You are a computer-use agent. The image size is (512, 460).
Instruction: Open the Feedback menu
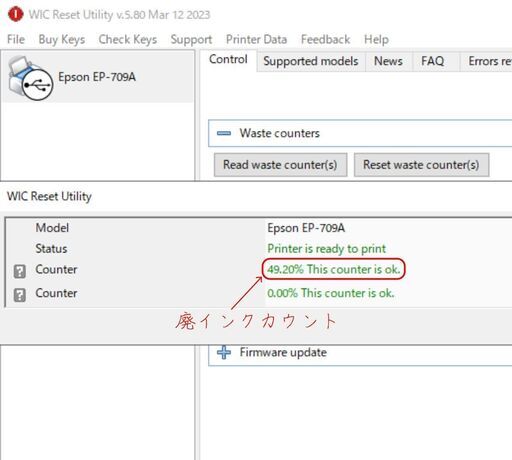click(x=325, y=39)
